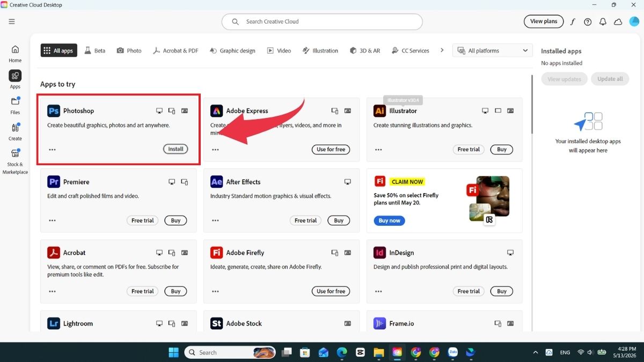Switch to the Beta category tab
The width and height of the screenshot is (644, 362).
point(95,50)
